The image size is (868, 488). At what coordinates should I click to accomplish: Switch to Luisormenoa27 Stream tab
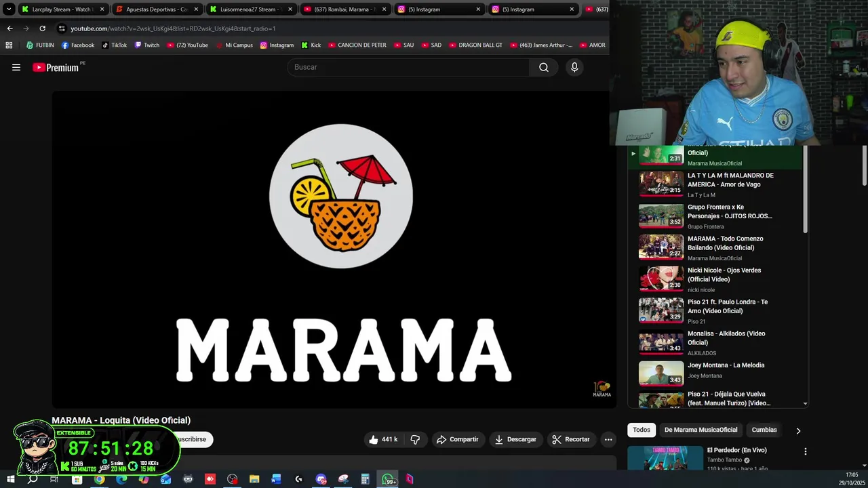coord(250,9)
